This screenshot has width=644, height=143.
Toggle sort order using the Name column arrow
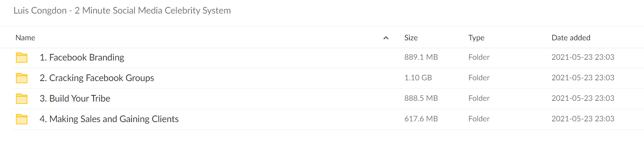386,38
